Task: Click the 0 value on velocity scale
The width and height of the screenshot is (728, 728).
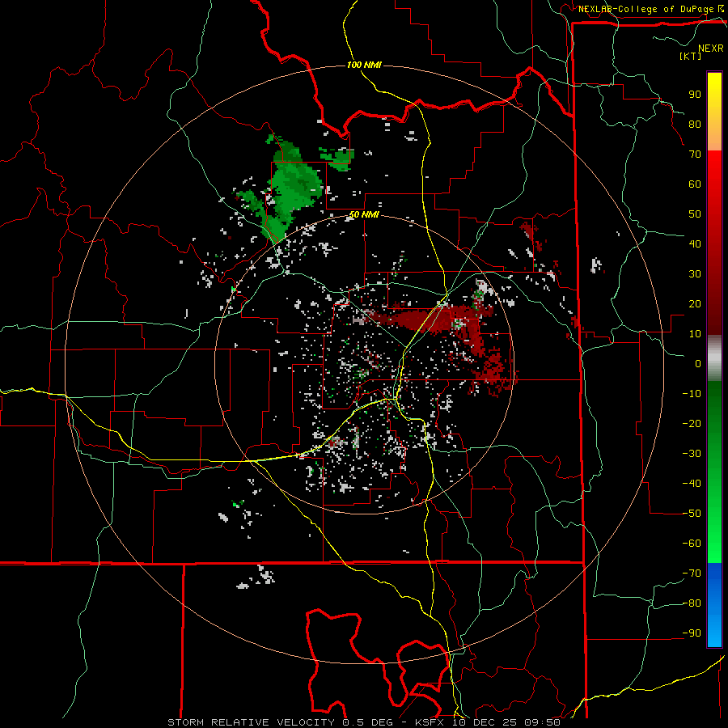Action: (x=698, y=364)
